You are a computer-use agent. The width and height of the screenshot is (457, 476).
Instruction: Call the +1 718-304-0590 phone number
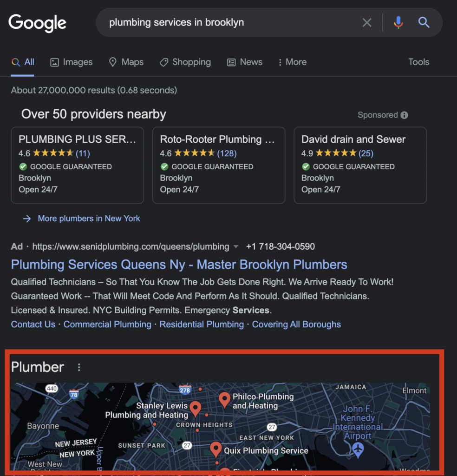[x=281, y=246]
